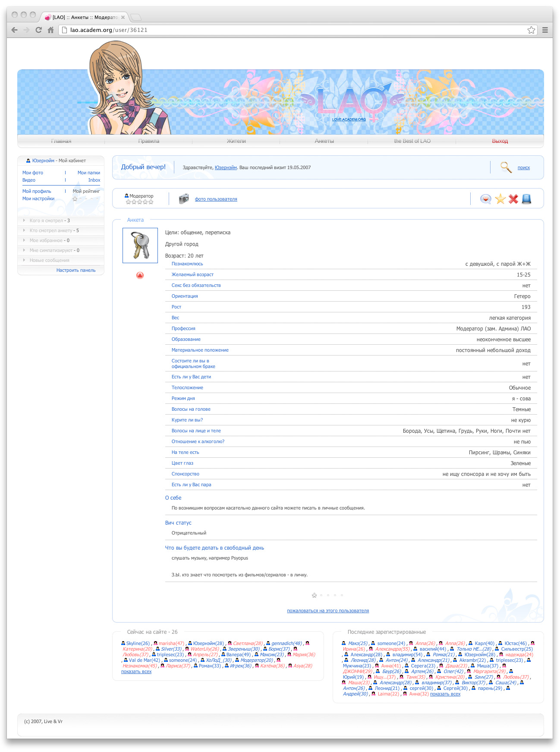Screen dimensions: 560x752
Task: Click the red heart icon under profile picture
Action: [140, 275]
